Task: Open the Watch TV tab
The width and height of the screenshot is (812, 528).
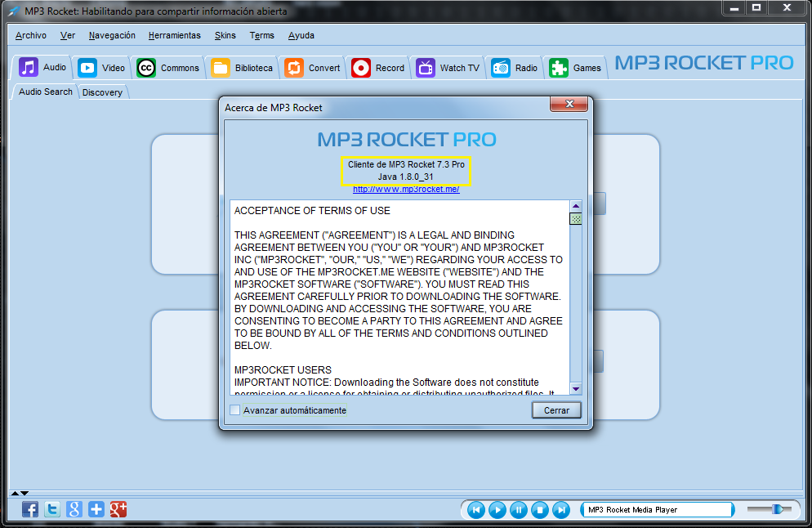Action: (x=448, y=68)
